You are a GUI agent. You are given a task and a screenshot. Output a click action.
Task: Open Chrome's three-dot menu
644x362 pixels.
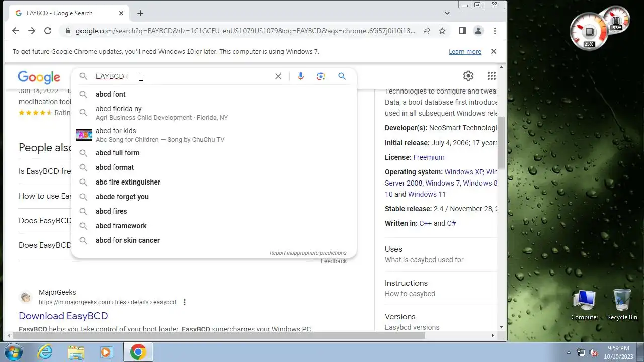[495, 31]
